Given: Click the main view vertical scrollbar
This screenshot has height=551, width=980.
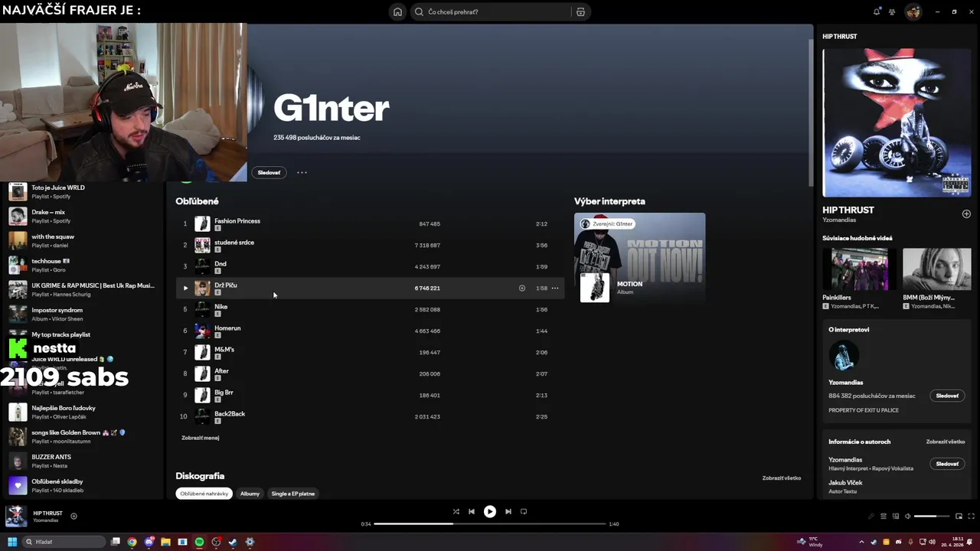Looking at the screenshot, I should 810,111.
